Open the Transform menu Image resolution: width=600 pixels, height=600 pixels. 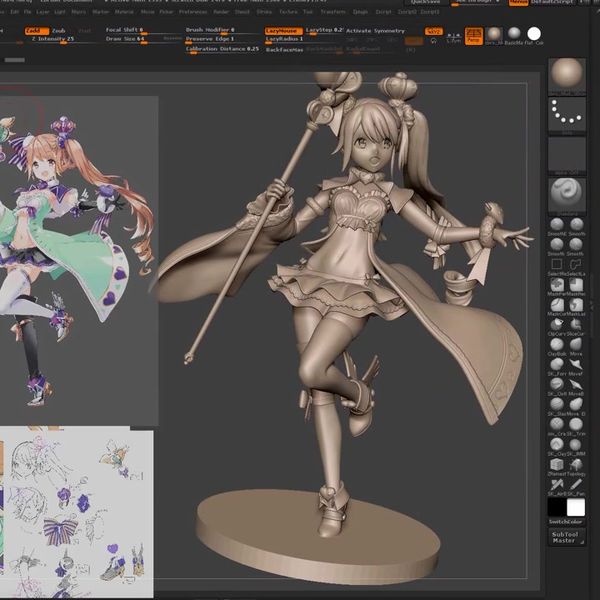[x=333, y=12]
